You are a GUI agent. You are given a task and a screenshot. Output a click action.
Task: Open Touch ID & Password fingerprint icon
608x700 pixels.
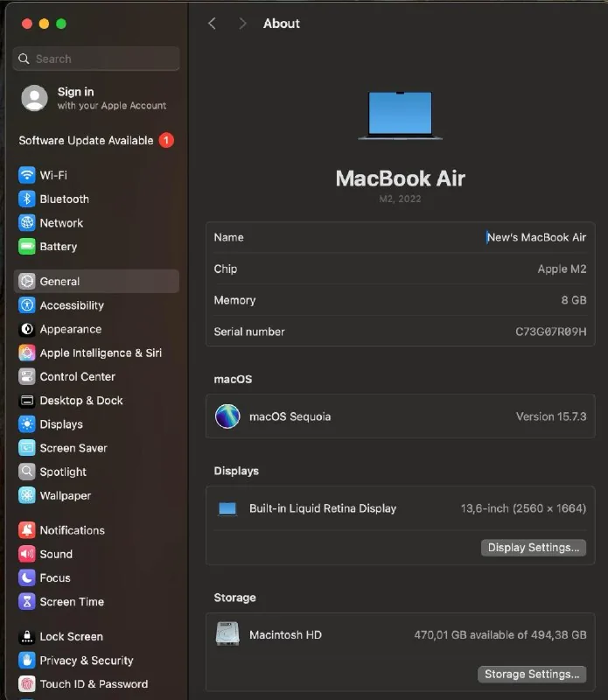point(27,684)
